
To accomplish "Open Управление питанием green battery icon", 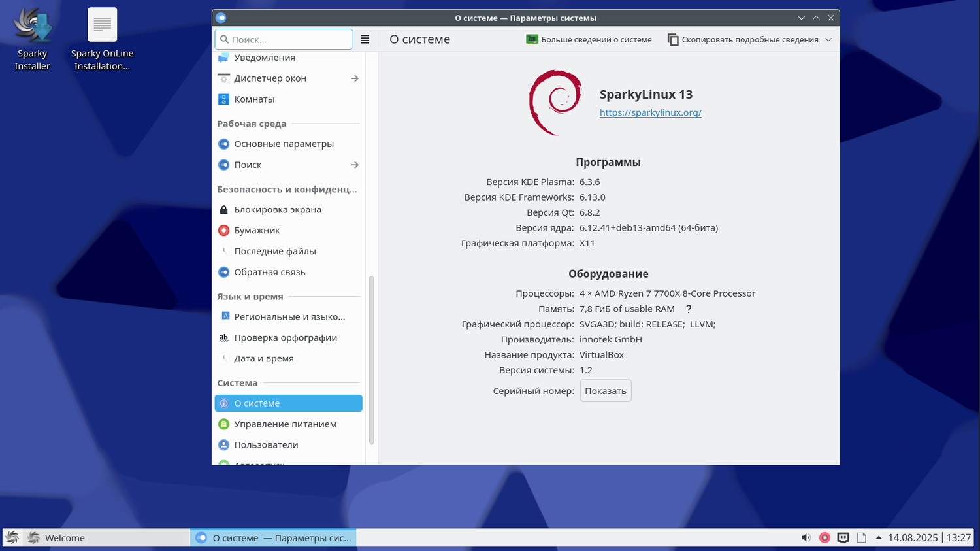I will pyautogui.click(x=223, y=424).
